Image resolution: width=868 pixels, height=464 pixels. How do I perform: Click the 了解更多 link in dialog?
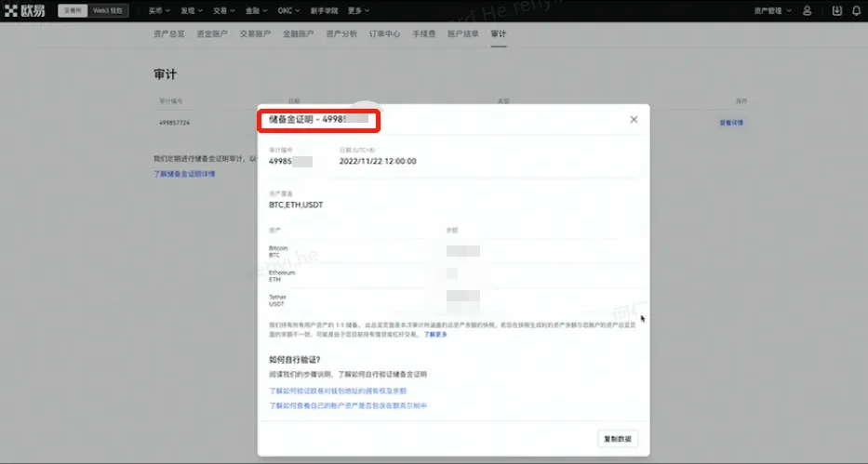point(435,335)
